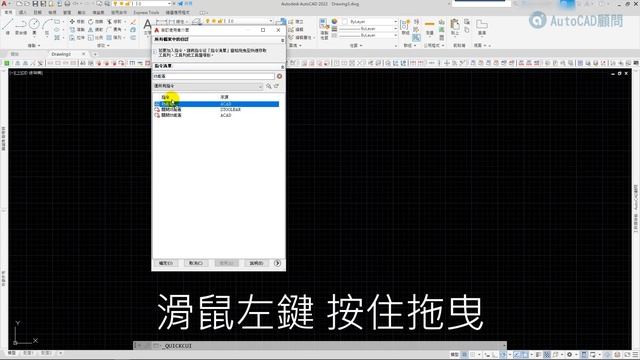
Task: Switch to the Express Tools ribbon tab
Action: (x=146, y=13)
